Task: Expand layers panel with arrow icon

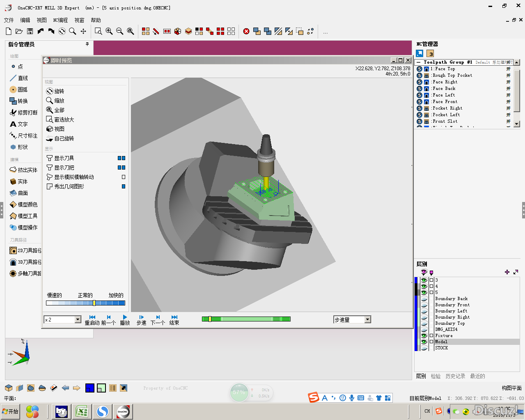Action: (516, 272)
